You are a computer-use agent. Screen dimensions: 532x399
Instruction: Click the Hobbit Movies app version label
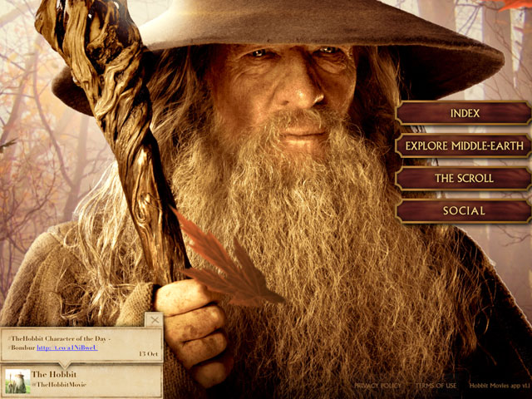pos(499,386)
